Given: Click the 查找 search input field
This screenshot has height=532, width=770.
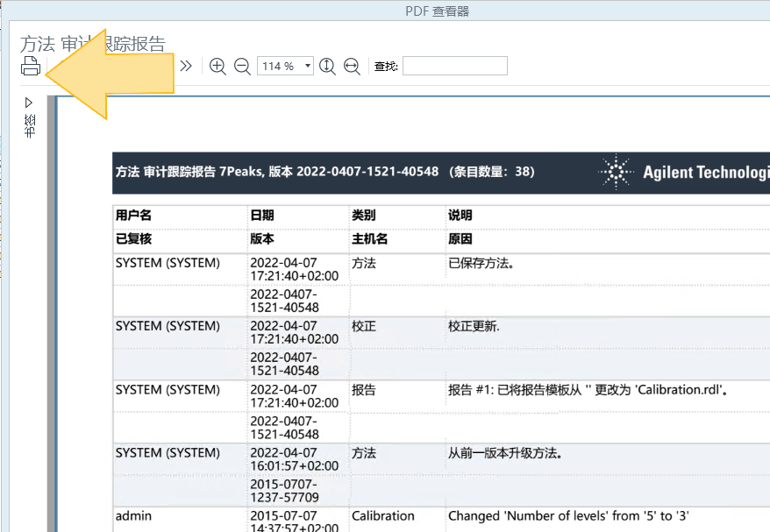Looking at the screenshot, I should (455, 66).
